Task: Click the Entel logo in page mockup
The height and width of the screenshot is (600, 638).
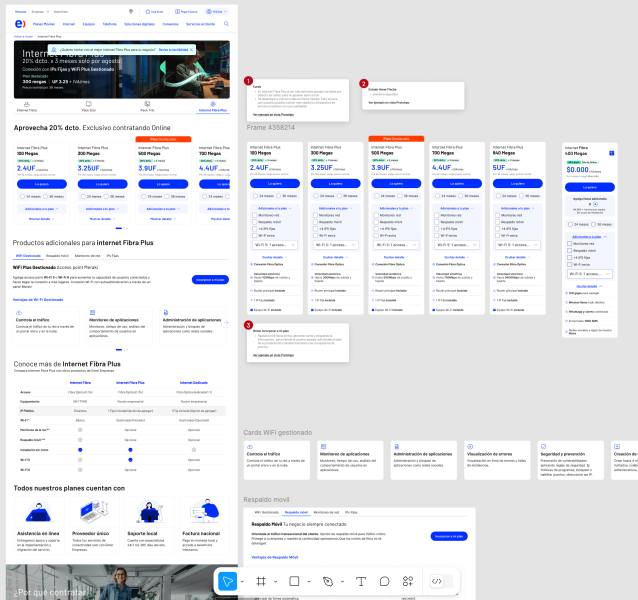Action: [20, 24]
